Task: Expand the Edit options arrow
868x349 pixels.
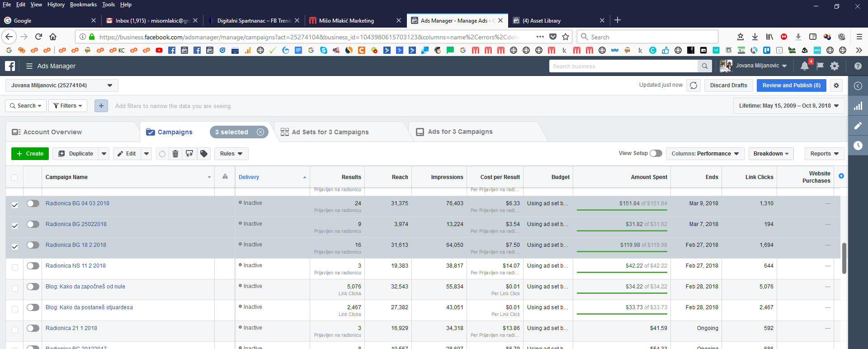Action: (x=146, y=154)
